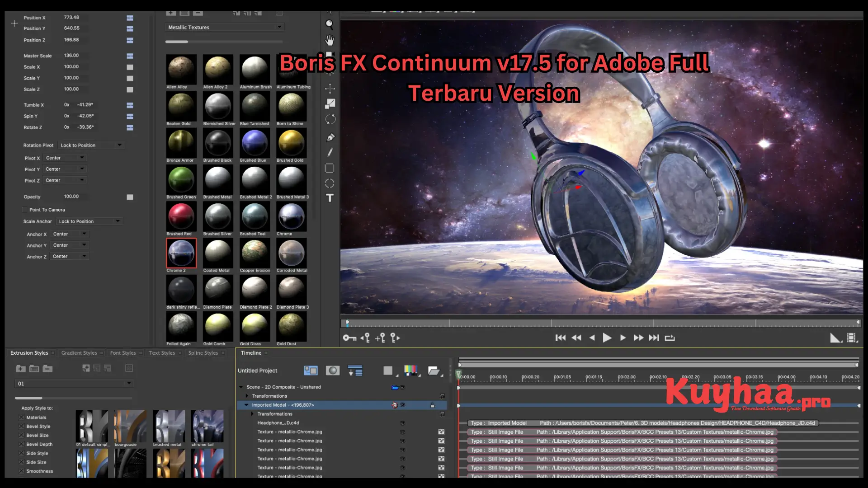Image resolution: width=868 pixels, height=488 pixels.
Task: Select the Ellipse selection tool
Action: coord(330,183)
